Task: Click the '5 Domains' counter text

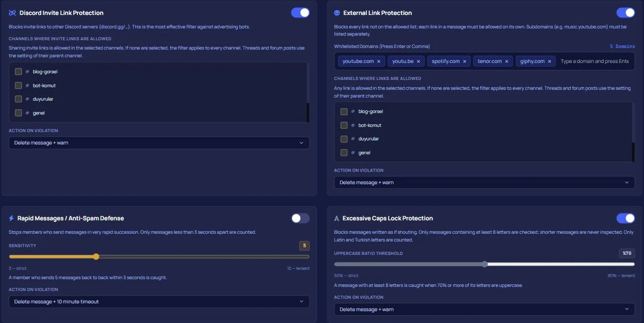Action: [622, 46]
